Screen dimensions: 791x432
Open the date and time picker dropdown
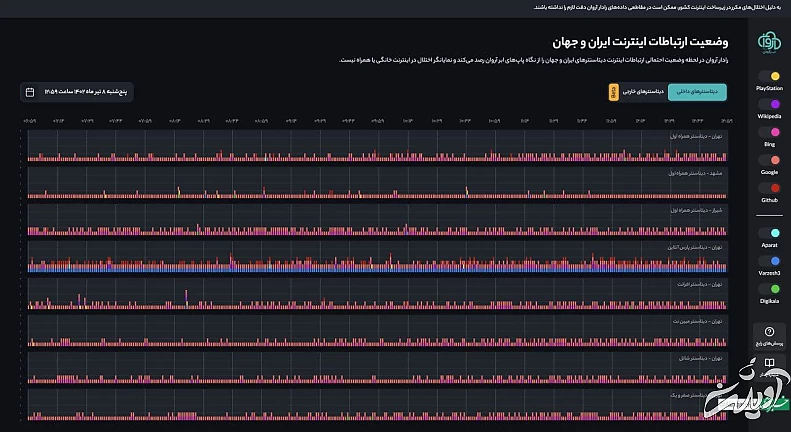(x=90, y=92)
